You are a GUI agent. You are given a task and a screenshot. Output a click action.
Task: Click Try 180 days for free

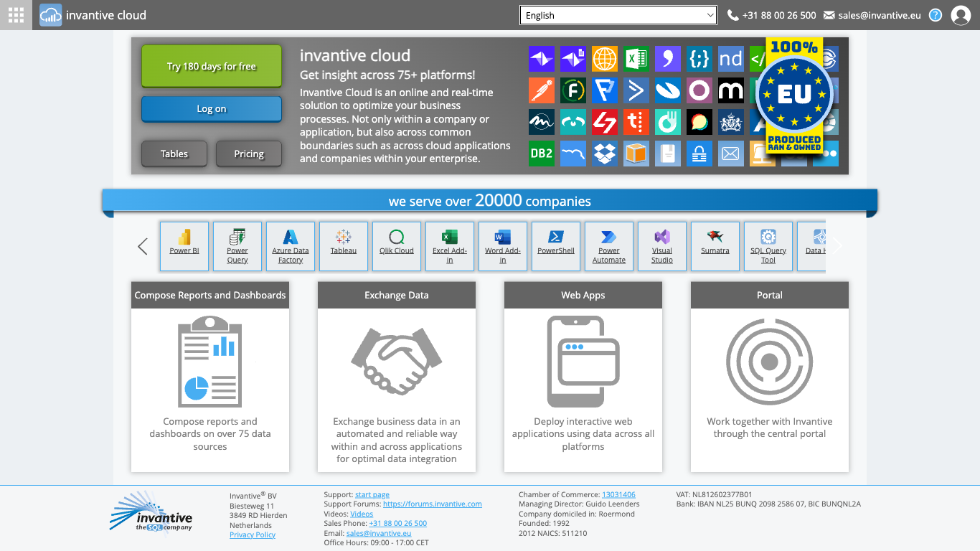(212, 66)
